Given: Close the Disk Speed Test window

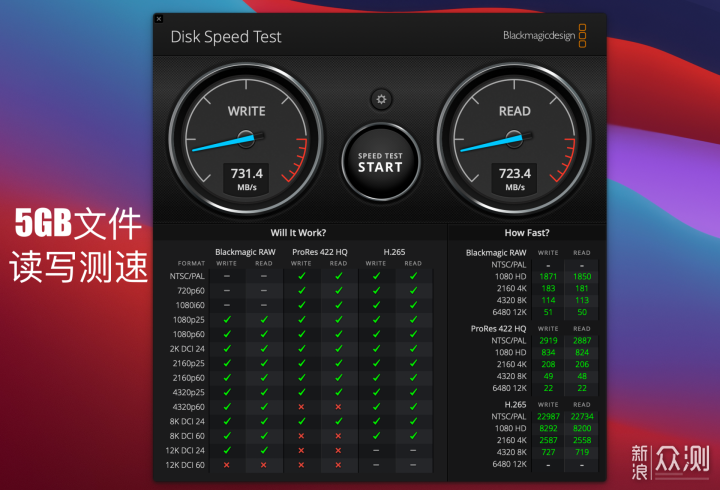Looking at the screenshot, I should point(159,19).
